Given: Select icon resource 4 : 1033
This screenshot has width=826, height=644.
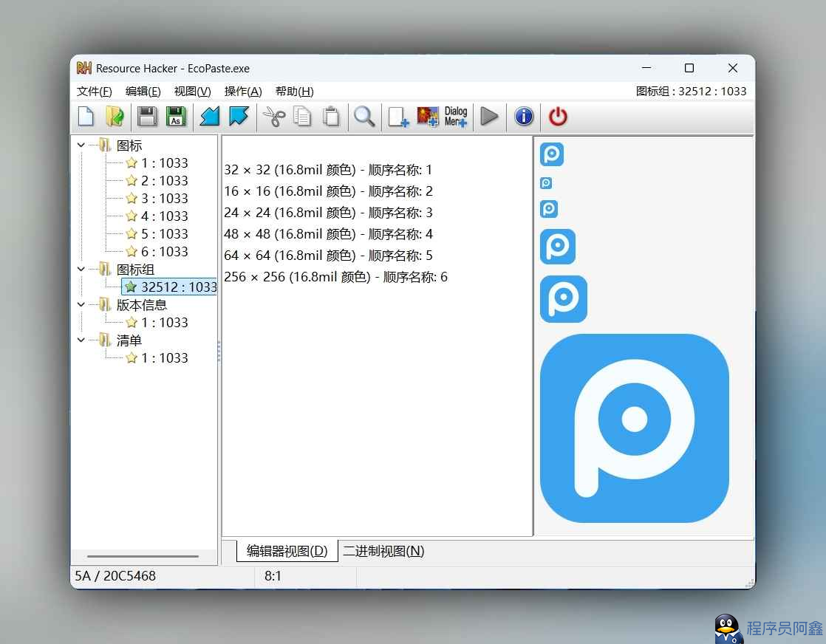Looking at the screenshot, I should pos(164,216).
